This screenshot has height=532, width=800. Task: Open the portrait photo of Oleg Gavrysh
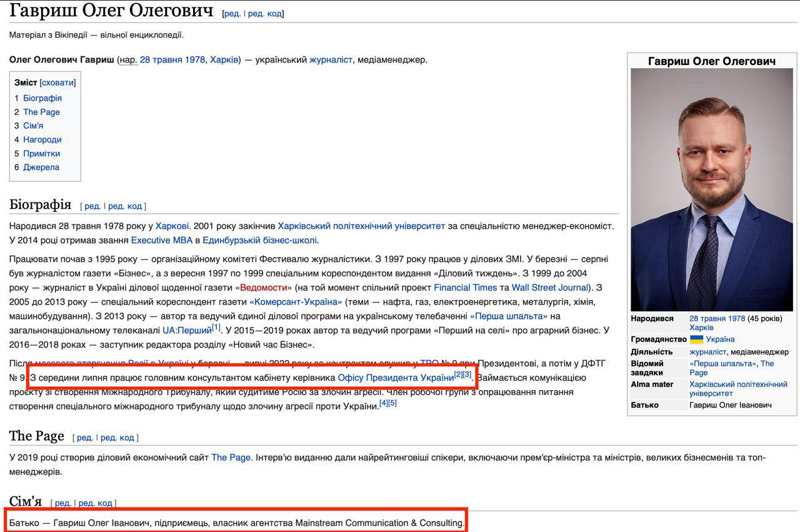coord(712,189)
